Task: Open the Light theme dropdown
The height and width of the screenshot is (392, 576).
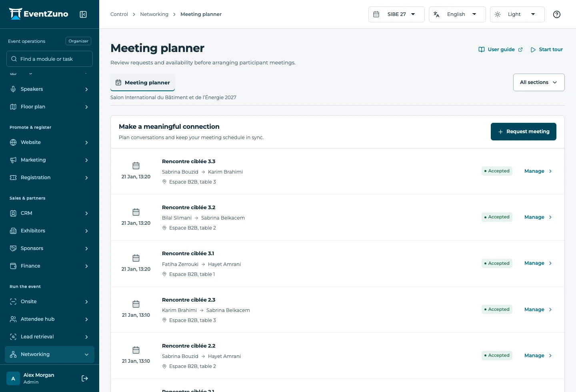Action: point(517,14)
